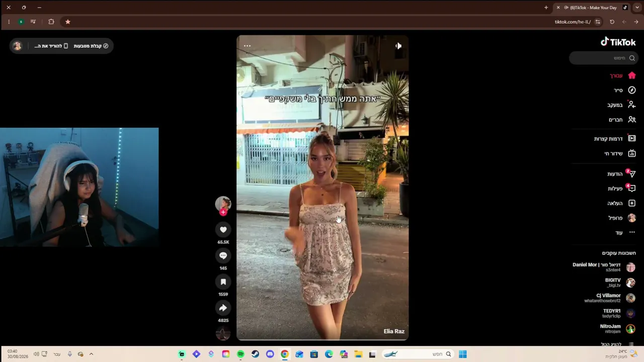Open the BIGITV following account

620,283
